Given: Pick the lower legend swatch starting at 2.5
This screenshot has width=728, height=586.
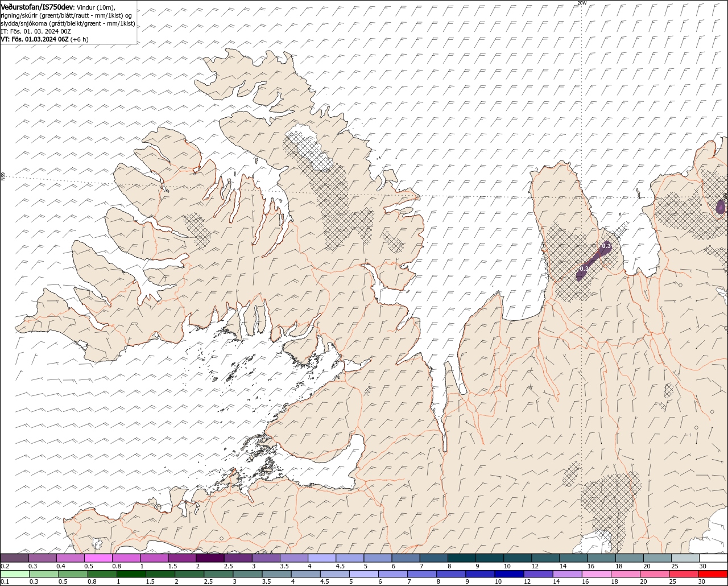Looking at the screenshot, I should tap(218, 574).
